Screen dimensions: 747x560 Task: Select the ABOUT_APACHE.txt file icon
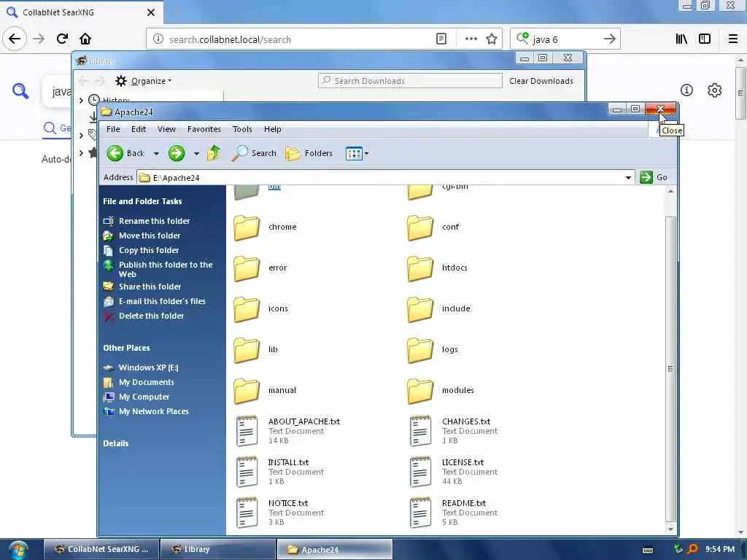[247, 431]
